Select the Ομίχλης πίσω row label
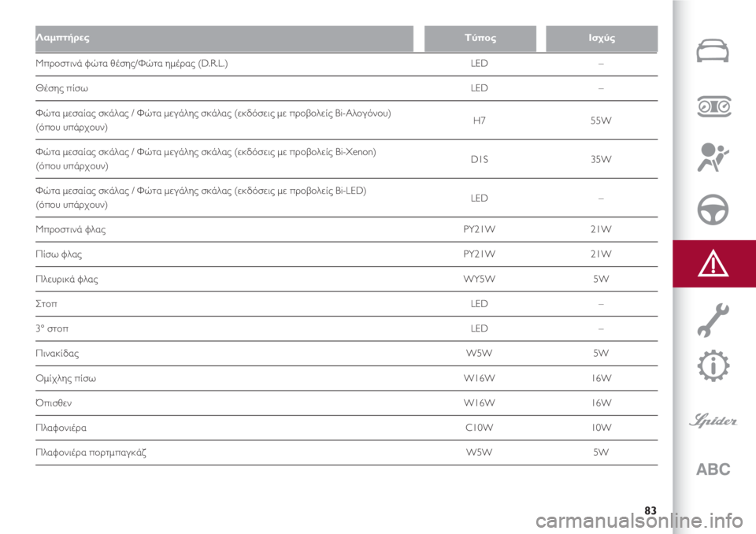This screenshot has height=534, width=756. 65,378
